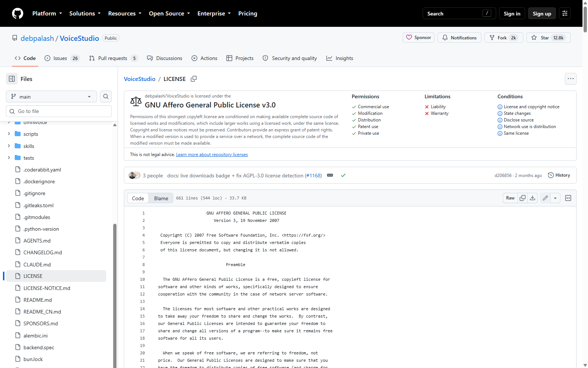Open the debpalash owner profile
The image size is (588, 368).
(x=37, y=38)
